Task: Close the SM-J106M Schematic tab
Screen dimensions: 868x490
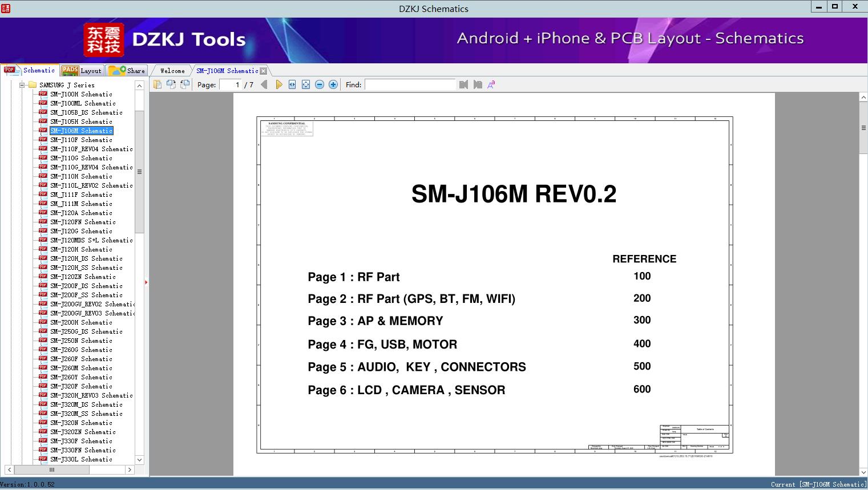Action: click(x=263, y=71)
